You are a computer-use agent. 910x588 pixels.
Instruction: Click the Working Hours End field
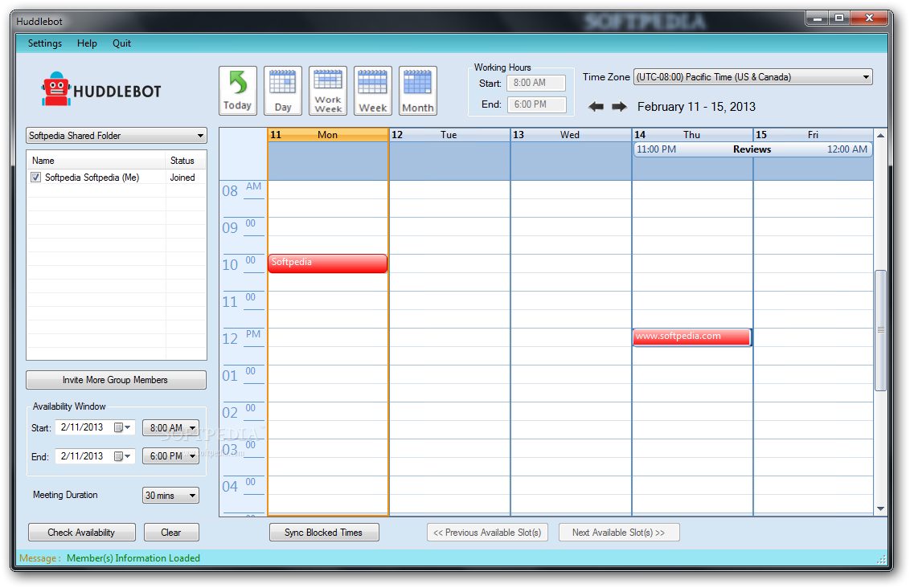535,104
